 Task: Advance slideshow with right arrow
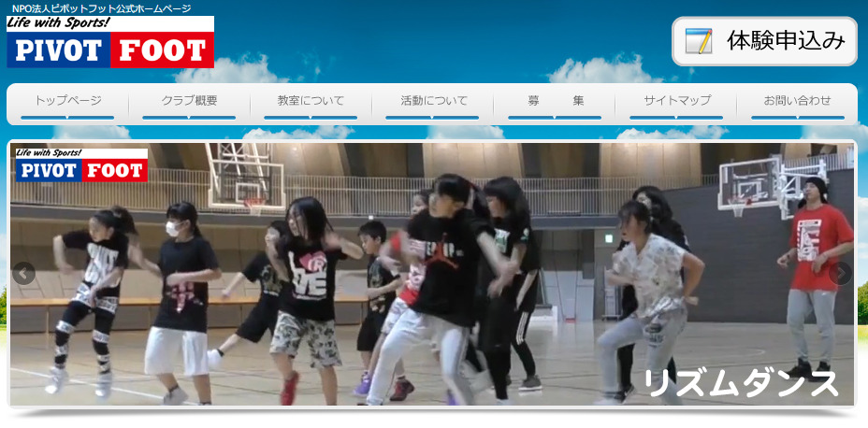(x=841, y=273)
